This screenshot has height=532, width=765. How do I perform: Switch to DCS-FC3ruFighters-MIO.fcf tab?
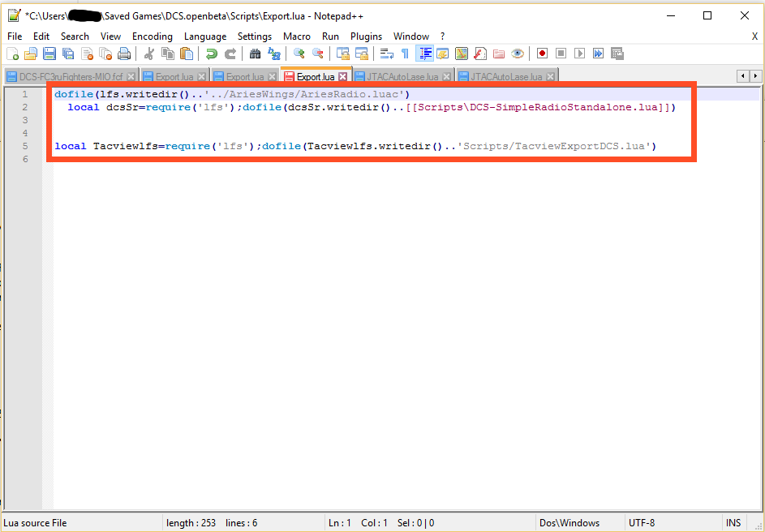click(69, 76)
